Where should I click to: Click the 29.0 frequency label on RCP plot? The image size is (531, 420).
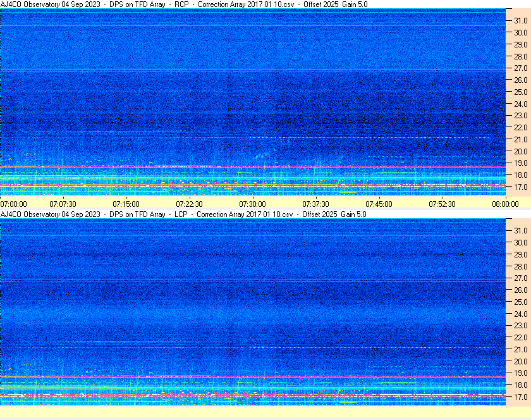(x=521, y=44)
